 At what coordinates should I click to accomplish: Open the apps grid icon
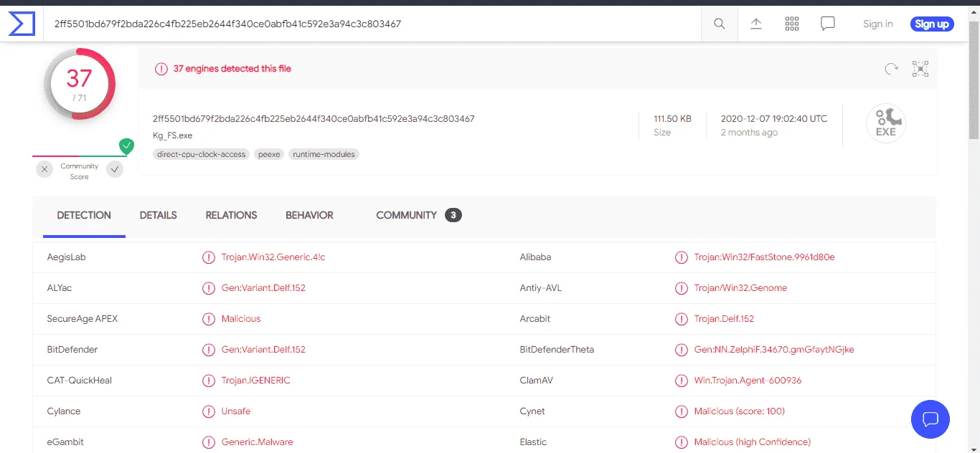(x=792, y=24)
